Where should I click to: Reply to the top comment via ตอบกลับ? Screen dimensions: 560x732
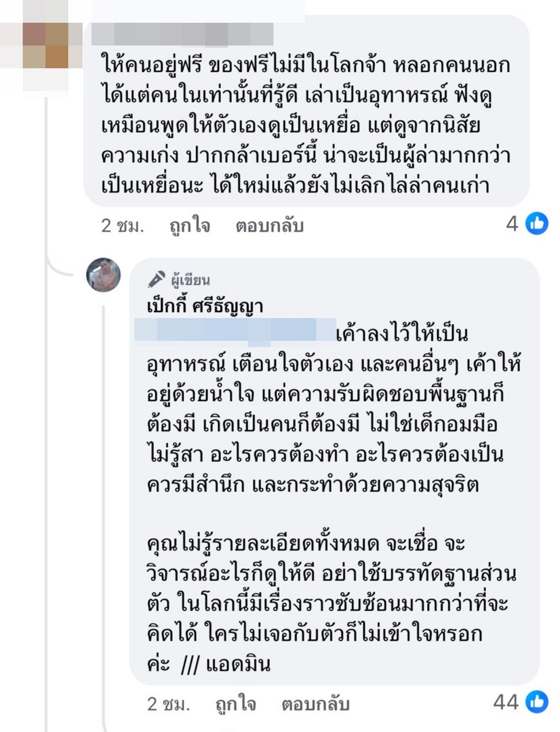(x=269, y=226)
